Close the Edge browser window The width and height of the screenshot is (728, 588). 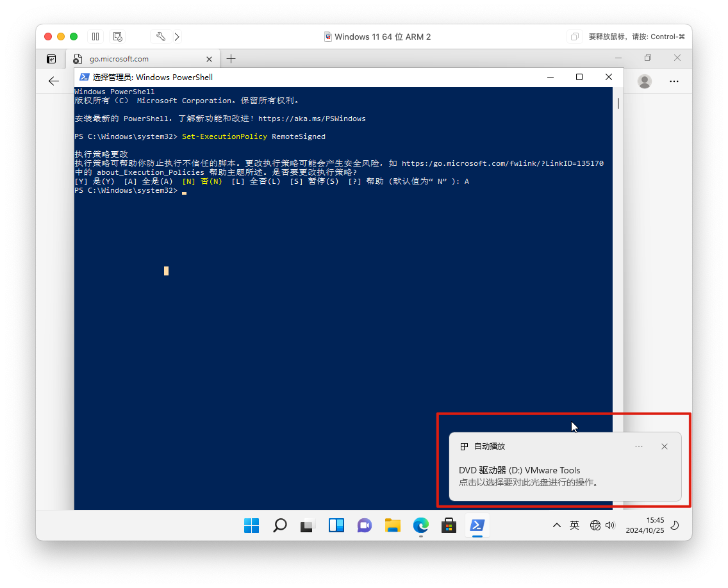click(677, 58)
